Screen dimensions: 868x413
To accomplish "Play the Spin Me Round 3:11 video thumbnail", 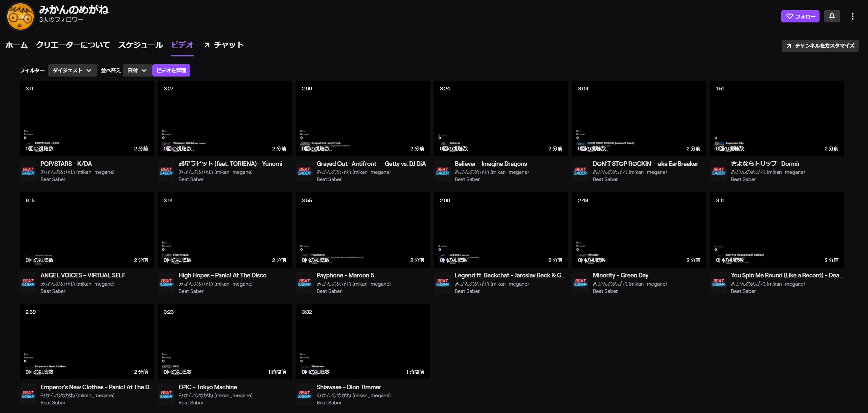I will pyautogui.click(x=777, y=230).
